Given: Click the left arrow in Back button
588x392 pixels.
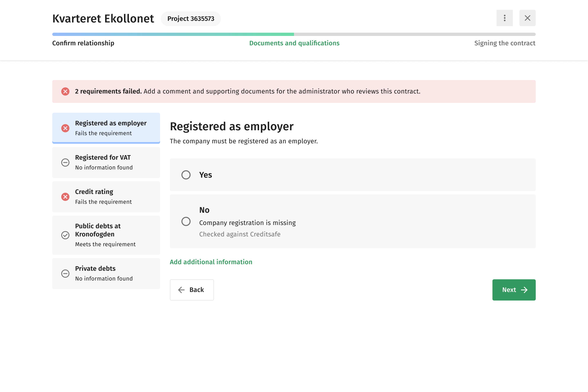Looking at the screenshot, I should click(181, 290).
